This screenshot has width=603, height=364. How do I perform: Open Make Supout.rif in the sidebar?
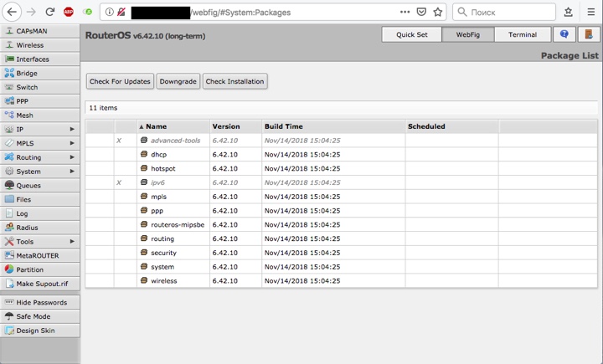[x=40, y=284]
